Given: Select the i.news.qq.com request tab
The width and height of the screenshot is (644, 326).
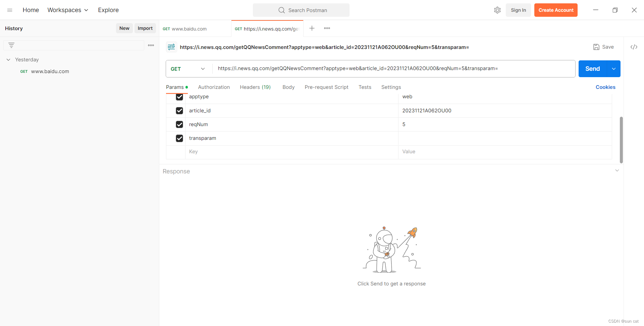Looking at the screenshot, I should pyautogui.click(x=267, y=29).
